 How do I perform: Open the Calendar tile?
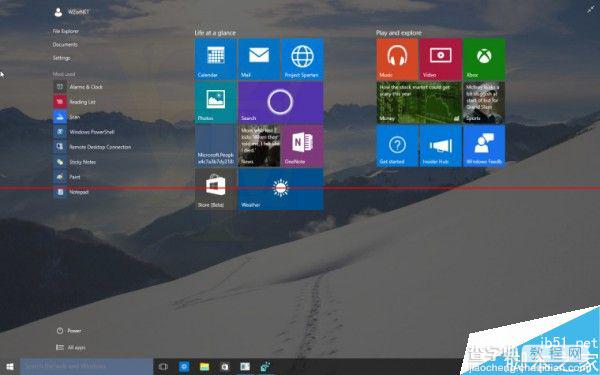pyautogui.click(x=215, y=59)
